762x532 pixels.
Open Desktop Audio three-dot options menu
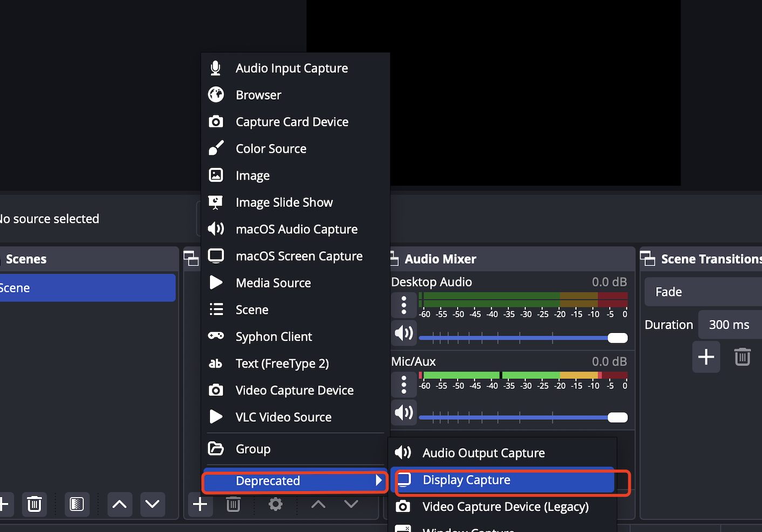point(404,305)
